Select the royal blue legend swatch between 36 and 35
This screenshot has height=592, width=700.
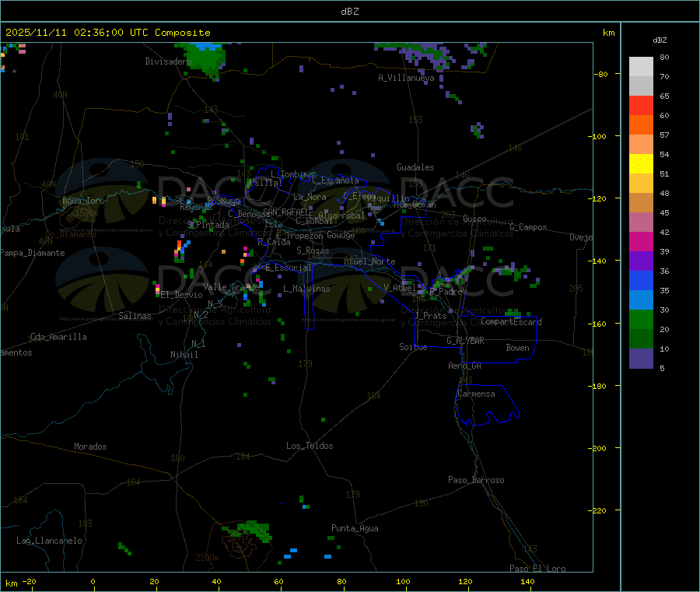[641, 280]
